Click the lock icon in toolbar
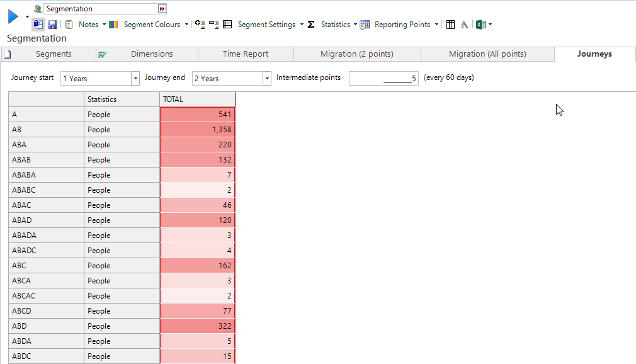Screen dimensions: 636x364 click(38, 25)
